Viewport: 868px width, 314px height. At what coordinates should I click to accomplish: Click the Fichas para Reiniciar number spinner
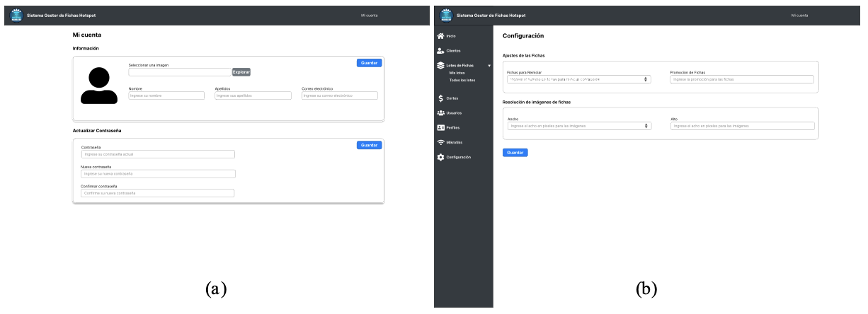coord(646,79)
